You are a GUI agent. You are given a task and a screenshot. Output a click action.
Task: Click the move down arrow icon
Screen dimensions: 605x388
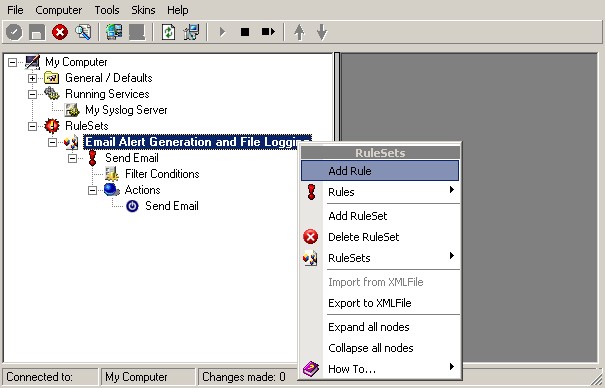(322, 32)
